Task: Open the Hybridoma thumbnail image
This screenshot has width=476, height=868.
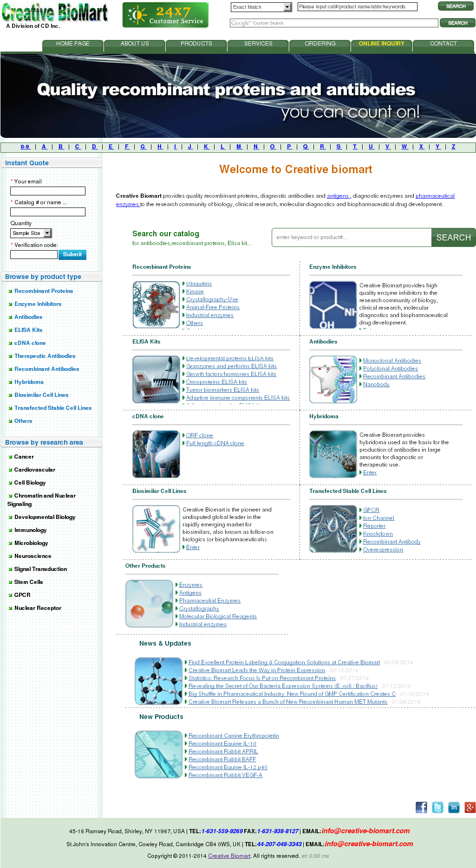Action: point(333,454)
